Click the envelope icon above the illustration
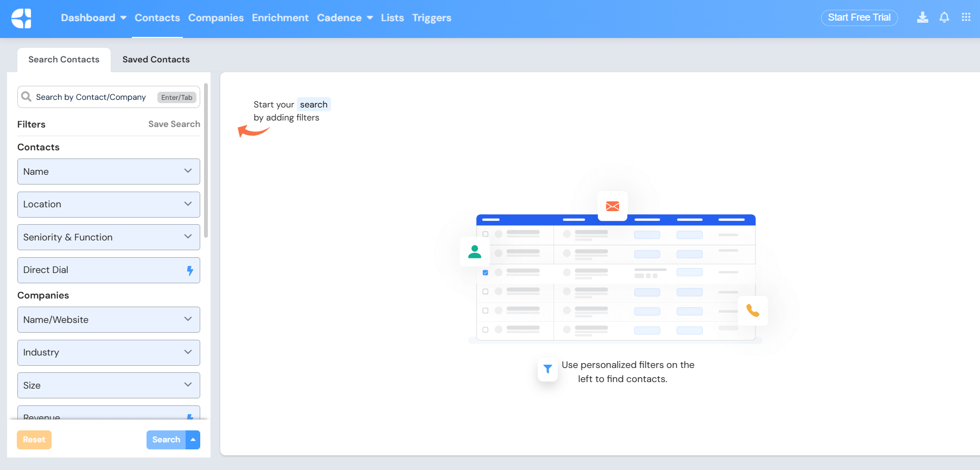The width and height of the screenshot is (980, 470). click(x=612, y=206)
